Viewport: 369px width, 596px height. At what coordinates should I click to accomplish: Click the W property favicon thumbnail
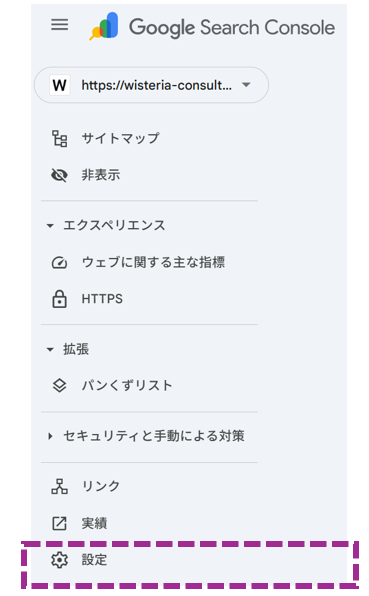(x=60, y=85)
